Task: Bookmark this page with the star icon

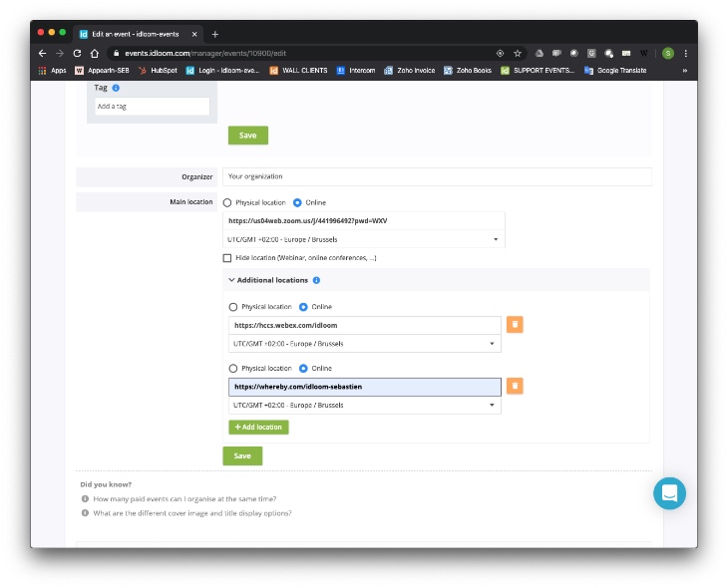Action: [518, 54]
